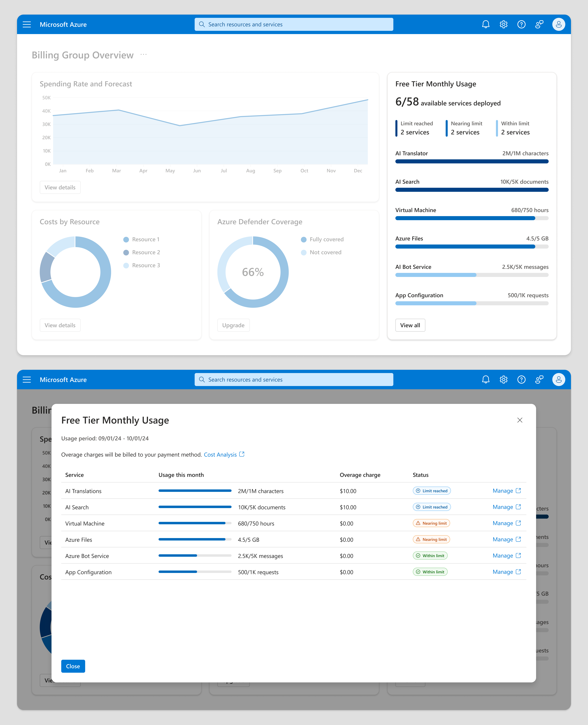Click View all in Free Tier Monthly Usage card
The width and height of the screenshot is (588, 725).
(x=410, y=325)
